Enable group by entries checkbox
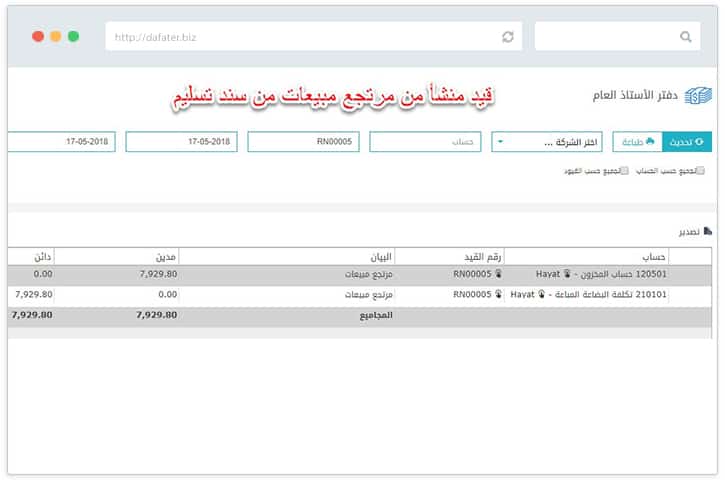 click(x=625, y=171)
